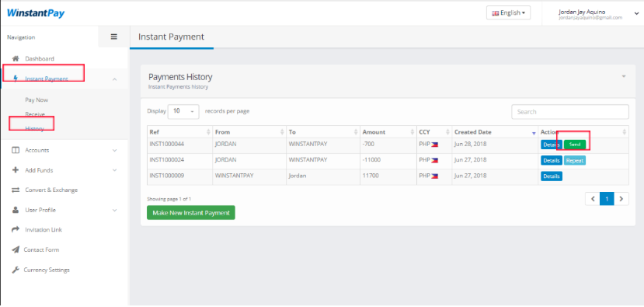The width and height of the screenshot is (644, 307).
Task: Sort by Amount column arrows
Action: [x=412, y=132]
